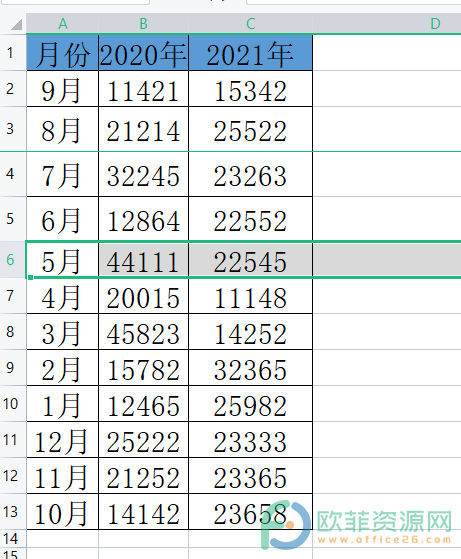Click the 2021年 header cell
Viewport: 461px width, 559px height.
coord(251,53)
